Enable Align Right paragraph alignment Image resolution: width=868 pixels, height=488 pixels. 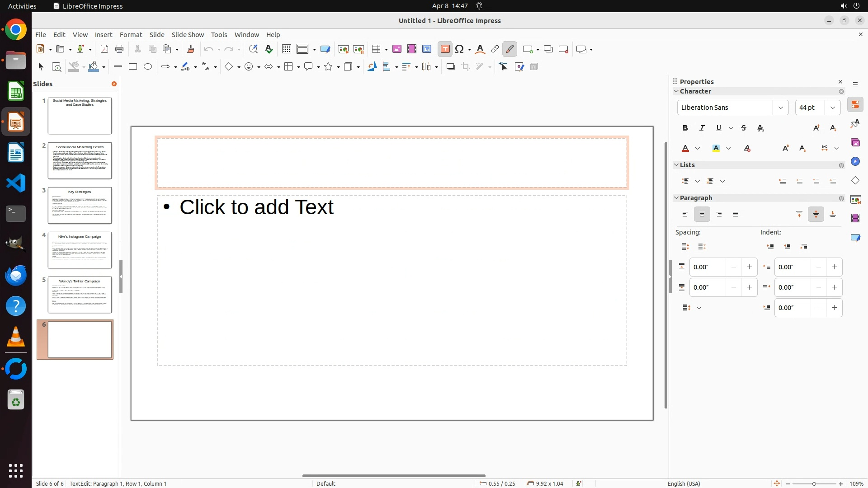[x=719, y=215]
